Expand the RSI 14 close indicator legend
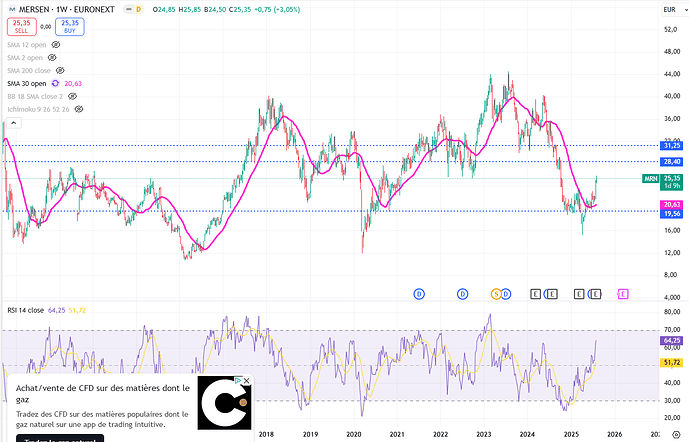The width and height of the screenshot is (689, 442). pos(24,310)
